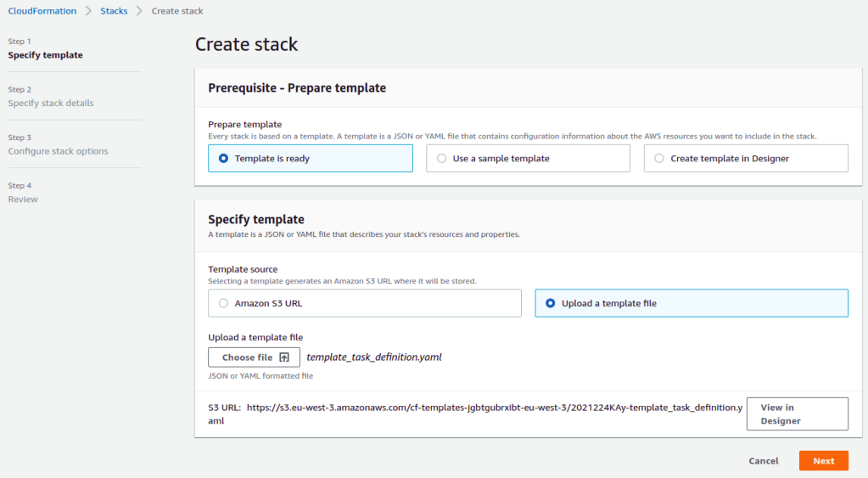868x478 pixels.
Task: Select 'Create template in Designer' radio option
Action: click(659, 159)
